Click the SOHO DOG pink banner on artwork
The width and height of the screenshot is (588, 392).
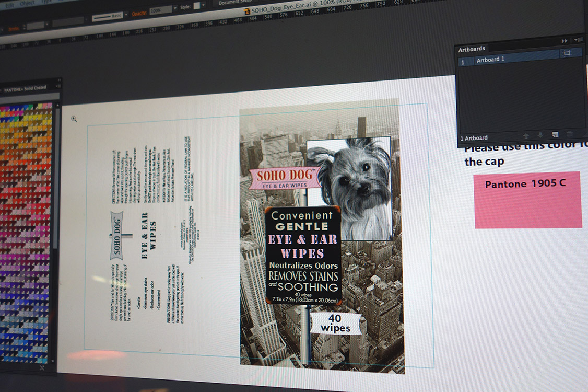(285, 178)
